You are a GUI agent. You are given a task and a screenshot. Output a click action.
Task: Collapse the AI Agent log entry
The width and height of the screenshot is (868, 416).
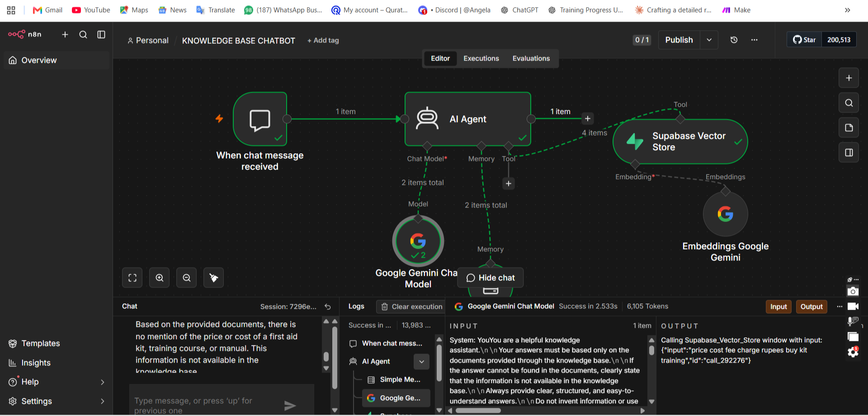[x=421, y=361]
